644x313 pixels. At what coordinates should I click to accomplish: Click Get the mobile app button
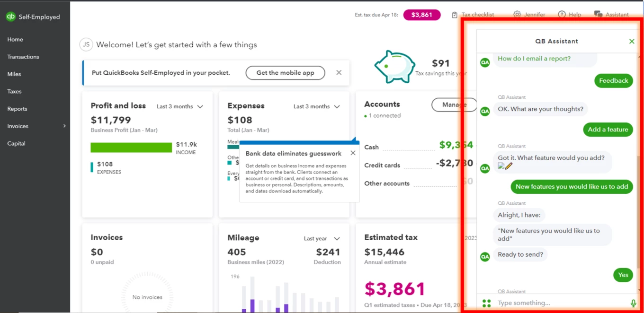286,73
